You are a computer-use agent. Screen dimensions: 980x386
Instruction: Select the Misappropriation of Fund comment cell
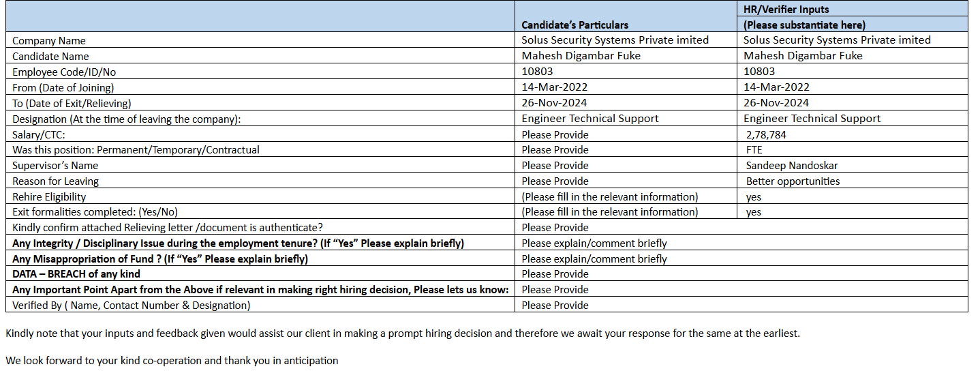tap(594, 259)
